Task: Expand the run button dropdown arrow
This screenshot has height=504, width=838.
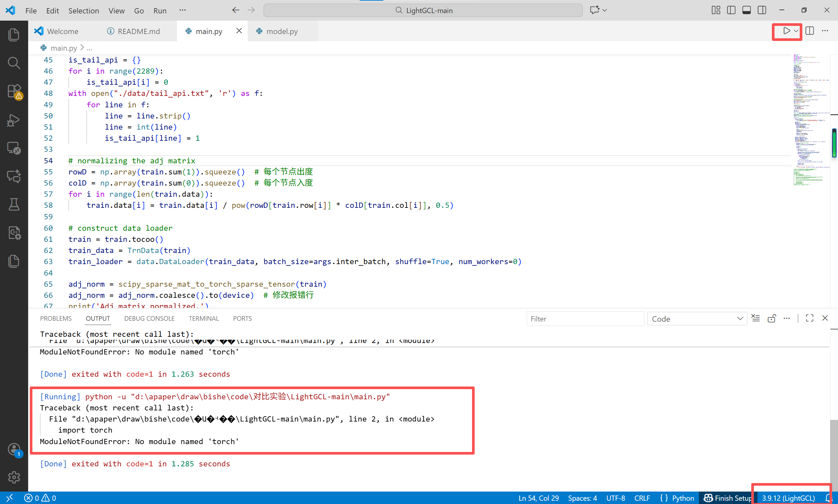Action: pos(796,31)
